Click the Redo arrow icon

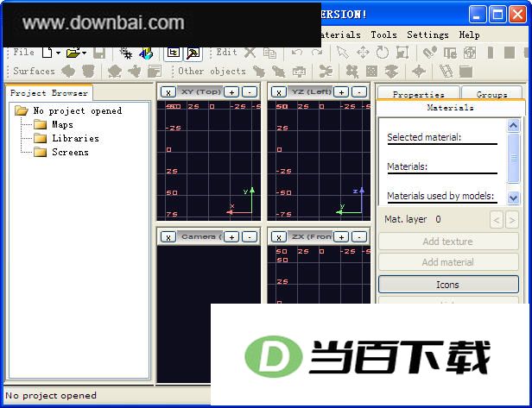point(317,53)
